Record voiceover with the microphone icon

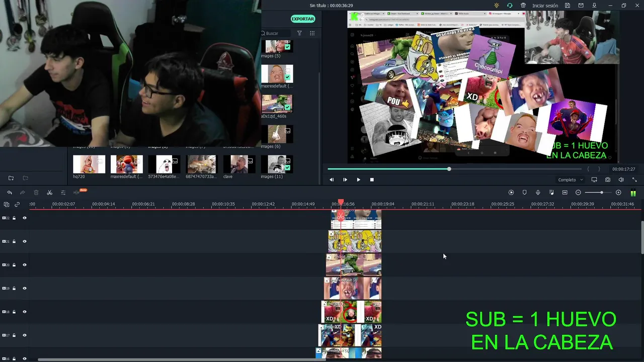pos(538,193)
